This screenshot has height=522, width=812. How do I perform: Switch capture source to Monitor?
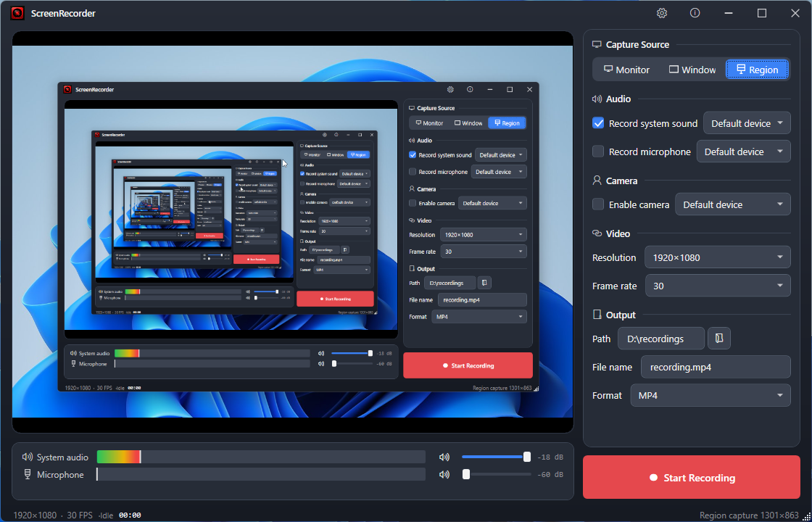pos(626,70)
